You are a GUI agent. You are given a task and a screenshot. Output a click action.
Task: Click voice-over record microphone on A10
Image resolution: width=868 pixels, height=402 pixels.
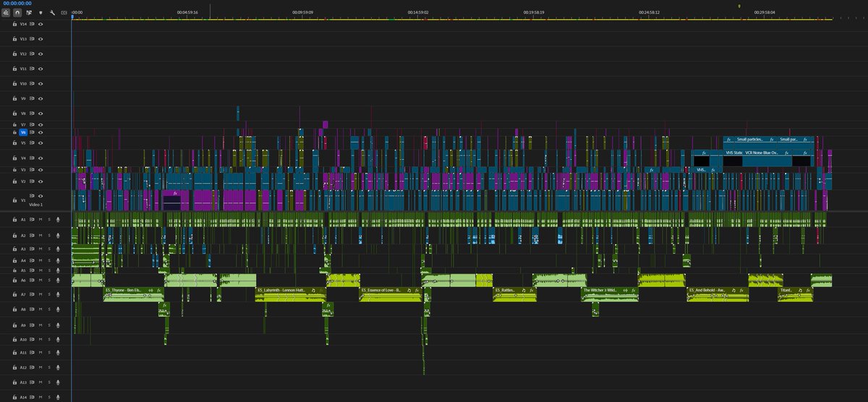pyautogui.click(x=58, y=339)
